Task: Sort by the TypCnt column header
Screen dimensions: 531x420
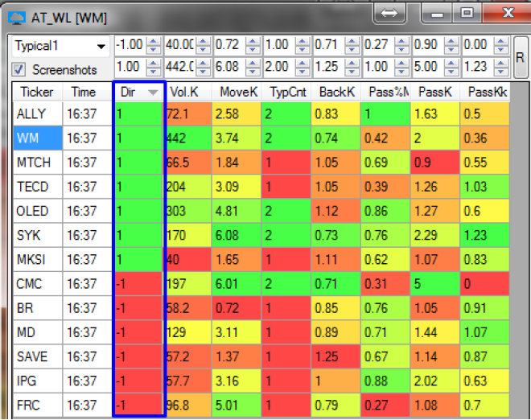Action: 286,93
